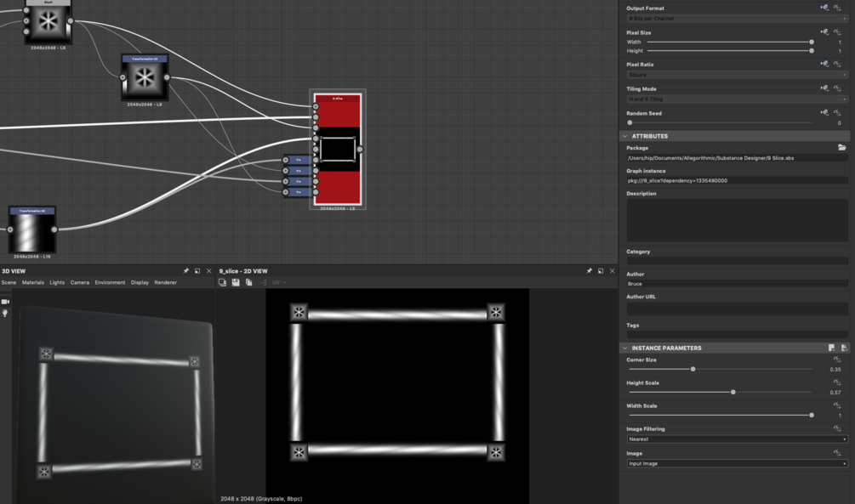Click the camera icon in 3D View
This screenshot has width=855, height=504.
5,302
